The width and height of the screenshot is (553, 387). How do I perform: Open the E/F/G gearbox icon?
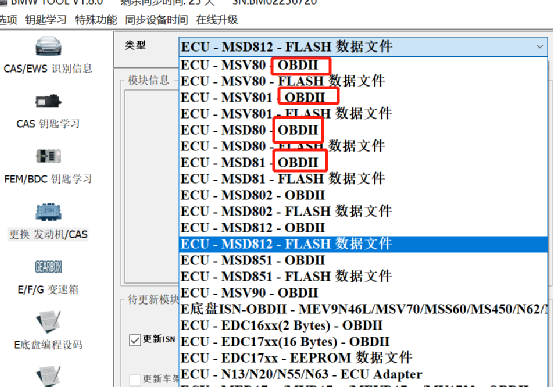(x=48, y=267)
